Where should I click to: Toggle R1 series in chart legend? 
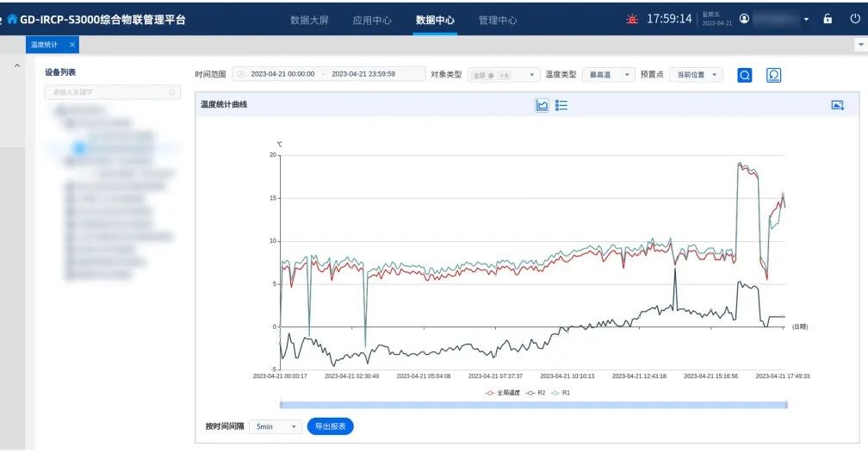click(x=561, y=393)
